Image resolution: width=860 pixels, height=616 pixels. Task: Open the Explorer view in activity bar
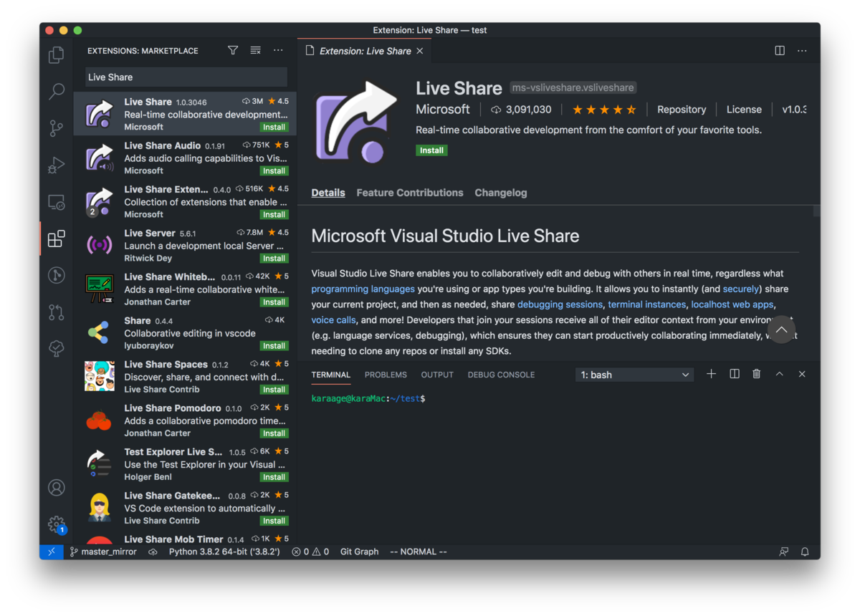click(x=56, y=55)
